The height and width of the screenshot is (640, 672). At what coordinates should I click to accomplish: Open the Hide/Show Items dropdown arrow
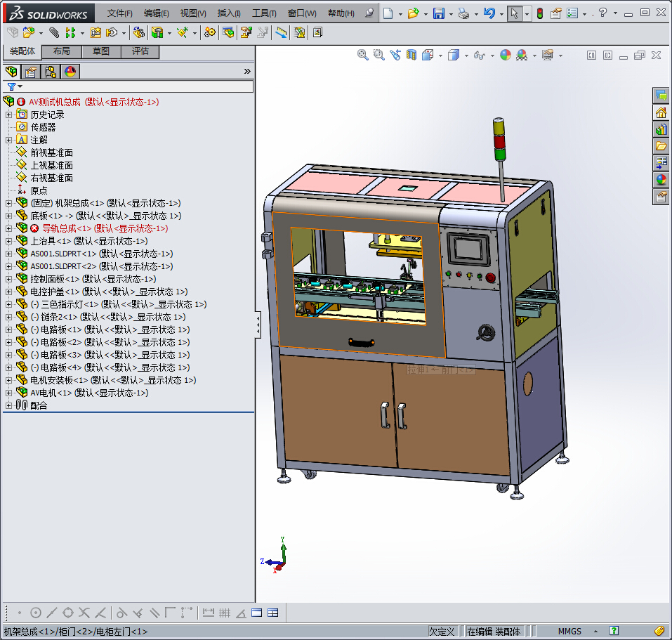[492, 55]
